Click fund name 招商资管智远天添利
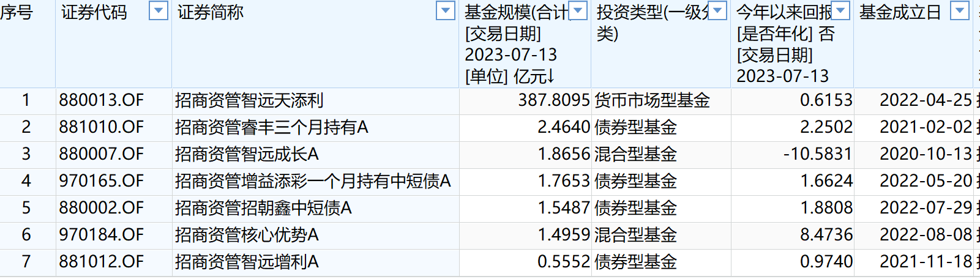The height and width of the screenshot is (279, 980). pyautogui.click(x=249, y=100)
